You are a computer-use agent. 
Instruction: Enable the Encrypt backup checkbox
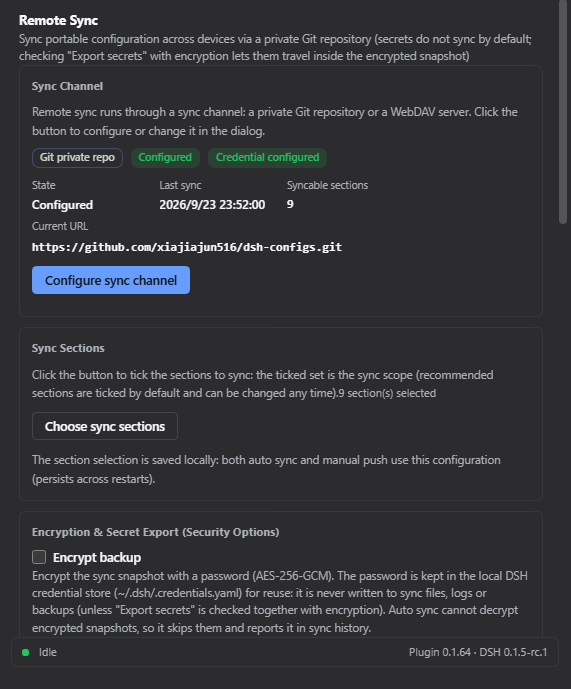tap(39, 557)
